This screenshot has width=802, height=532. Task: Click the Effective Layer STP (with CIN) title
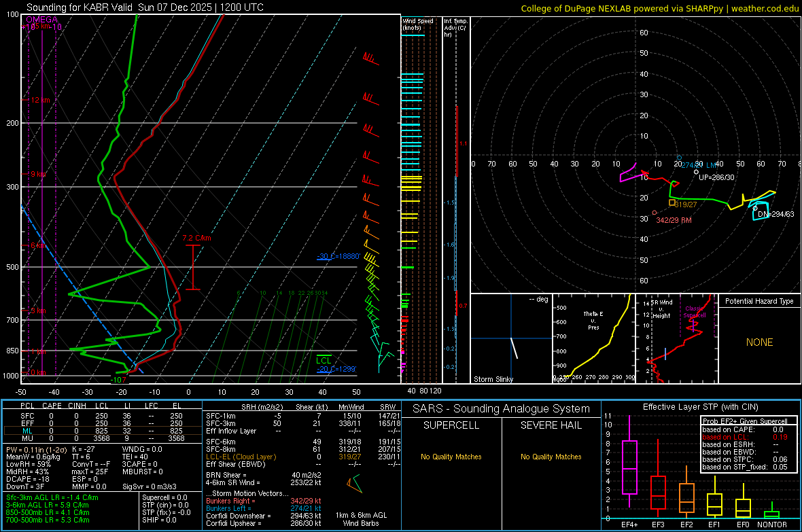coord(700,407)
